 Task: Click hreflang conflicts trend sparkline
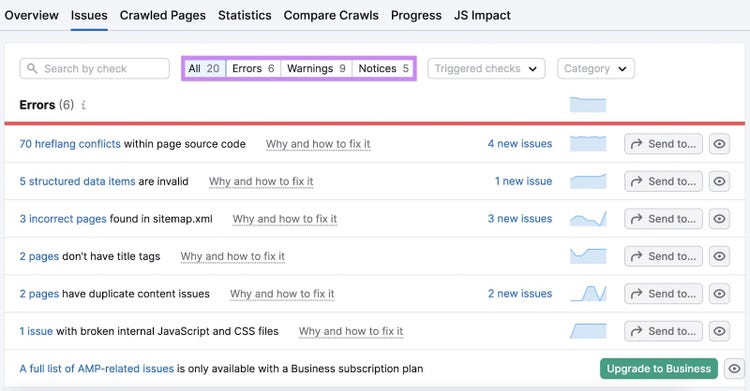(x=588, y=144)
